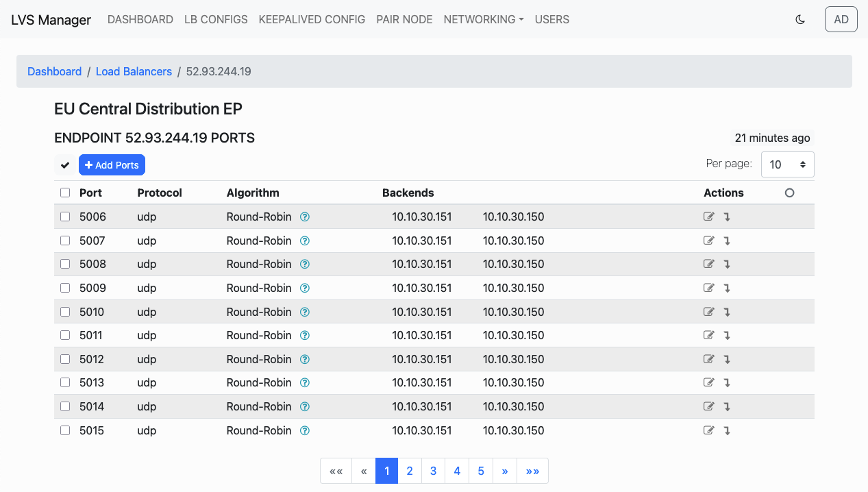Click edit icon for port 5006

(x=709, y=217)
